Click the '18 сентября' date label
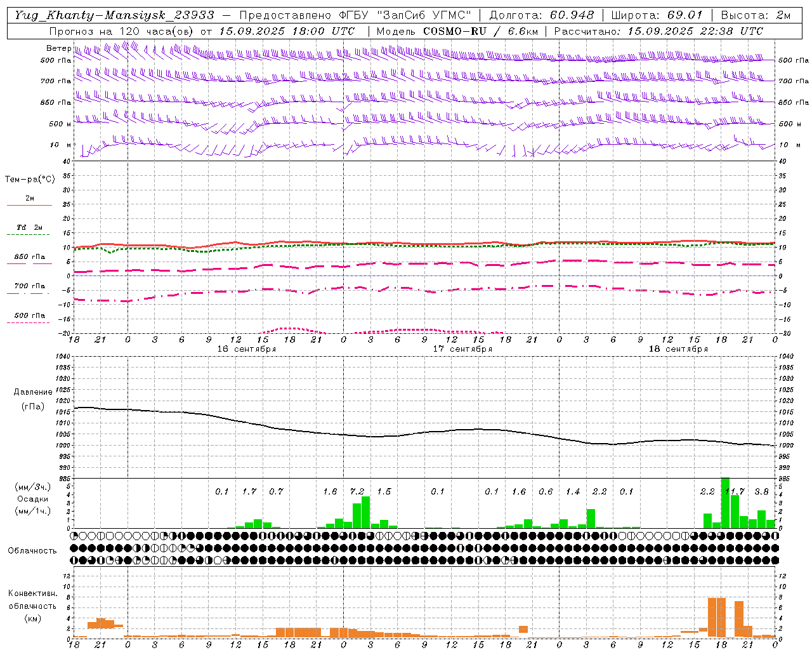Image resolution: width=812 pixels, height=650 pixels. point(678,348)
